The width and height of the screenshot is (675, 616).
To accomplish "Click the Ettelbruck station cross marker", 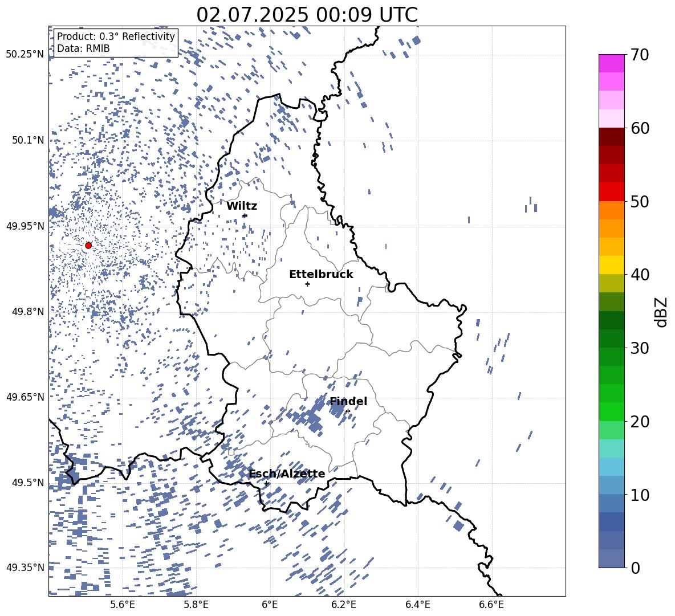I will (307, 284).
